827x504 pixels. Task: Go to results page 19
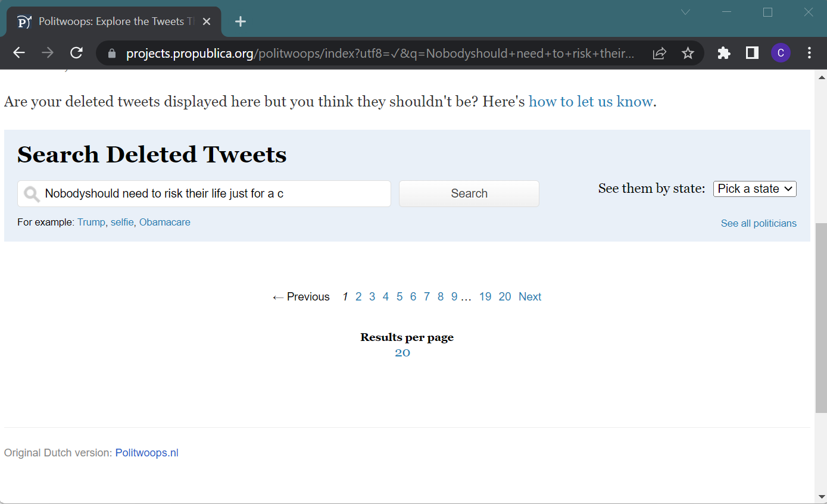485,297
